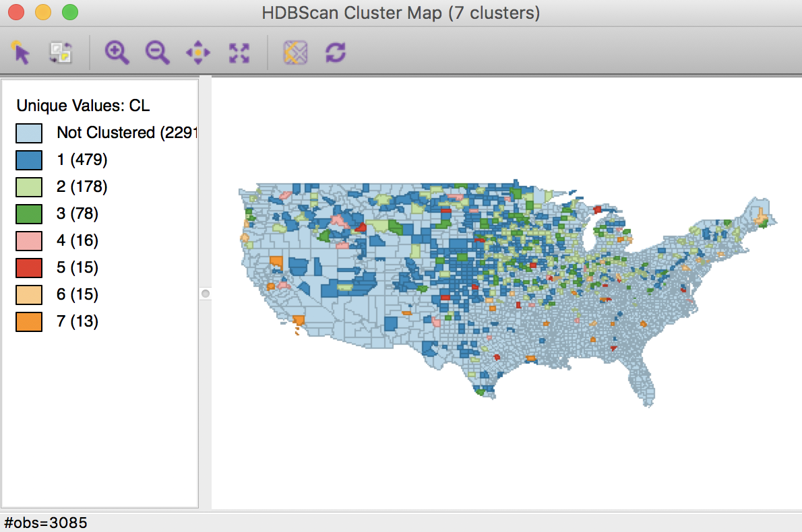This screenshot has height=532, width=802.
Task: Click the Full Extent icon to fit map
Action: click(x=239, y=52)
